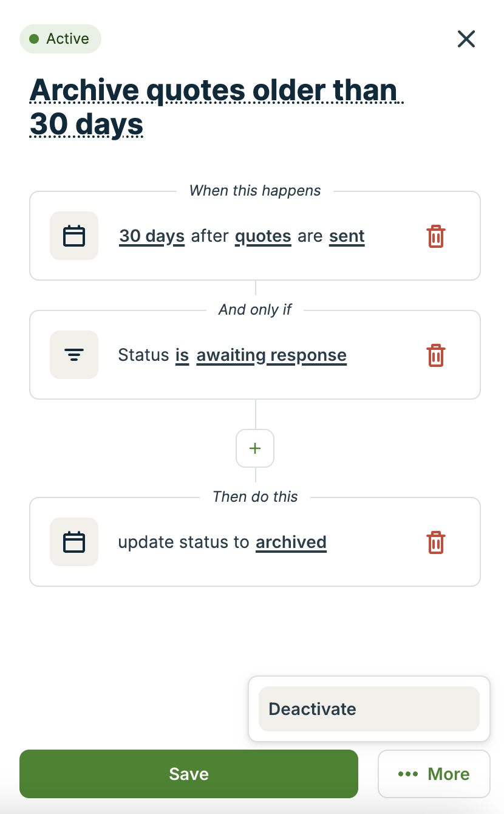
Task: Delete the trigger using its trash icon
Action: point(435,236)
